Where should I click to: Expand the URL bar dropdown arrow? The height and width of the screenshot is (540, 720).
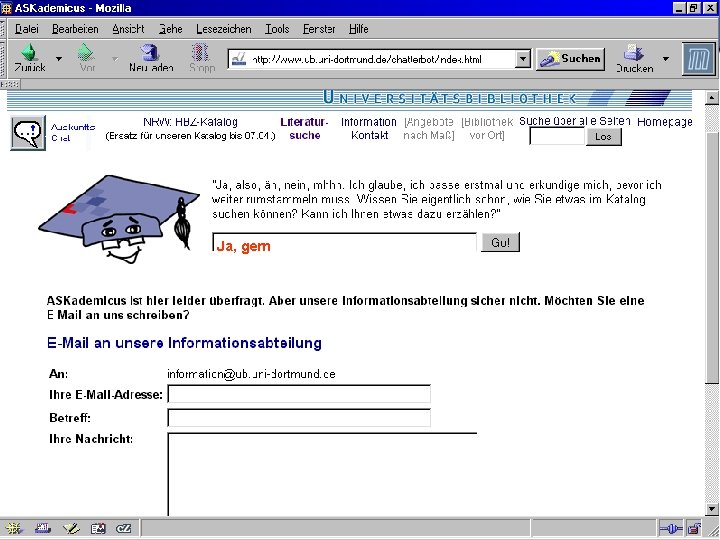[x=523, y=59]
